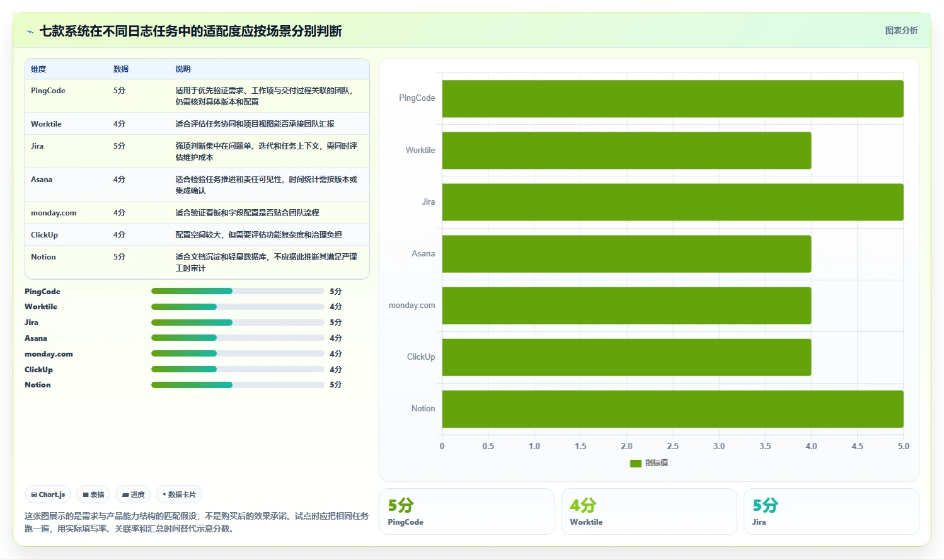Click the x-axis tick label 2.5
This screenshot has height=560, width=944.
[x=672, y=446]
